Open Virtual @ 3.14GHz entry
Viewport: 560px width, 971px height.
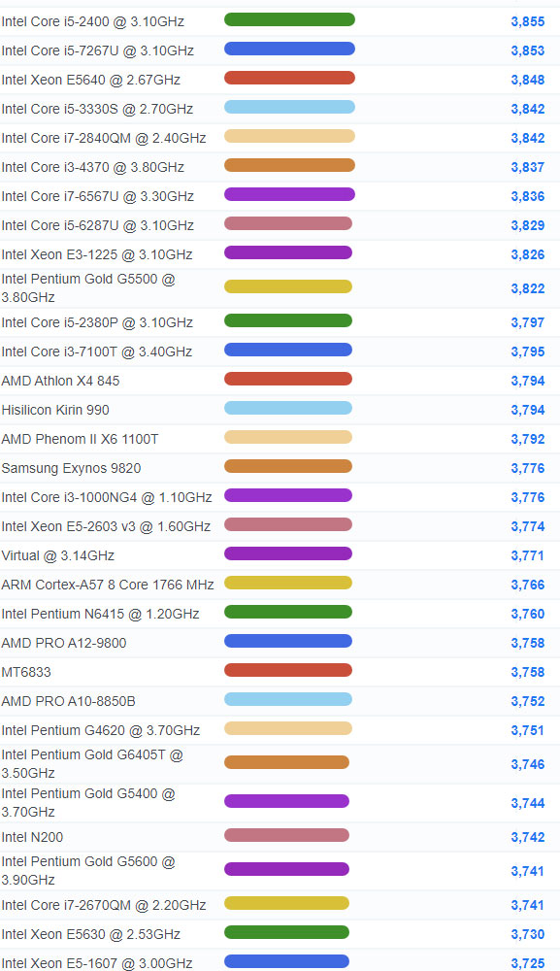pos(57,555)
